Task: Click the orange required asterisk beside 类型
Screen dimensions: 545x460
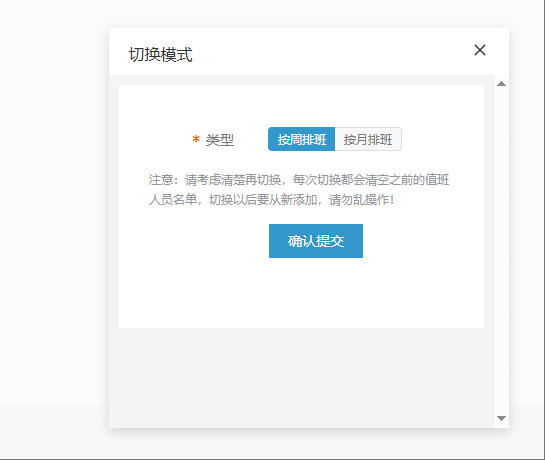Action: point(196,139)
